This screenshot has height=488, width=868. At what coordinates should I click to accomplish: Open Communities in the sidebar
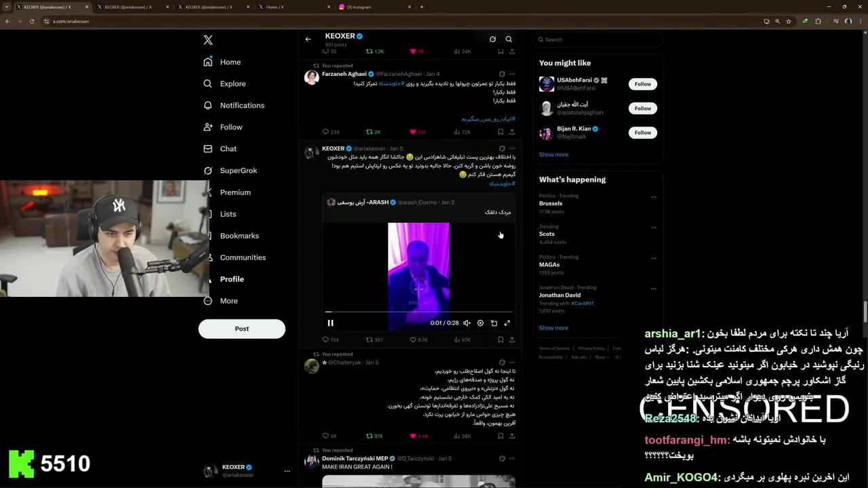(242, 257)
